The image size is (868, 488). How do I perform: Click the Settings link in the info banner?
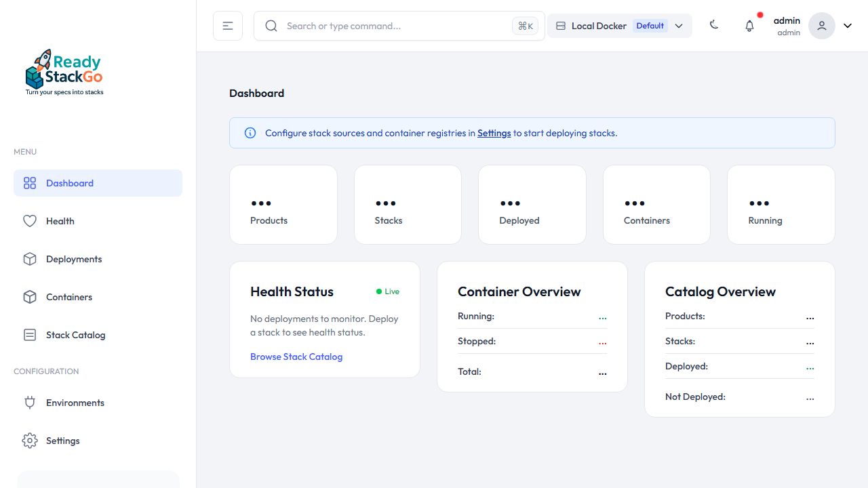(494, 133)
